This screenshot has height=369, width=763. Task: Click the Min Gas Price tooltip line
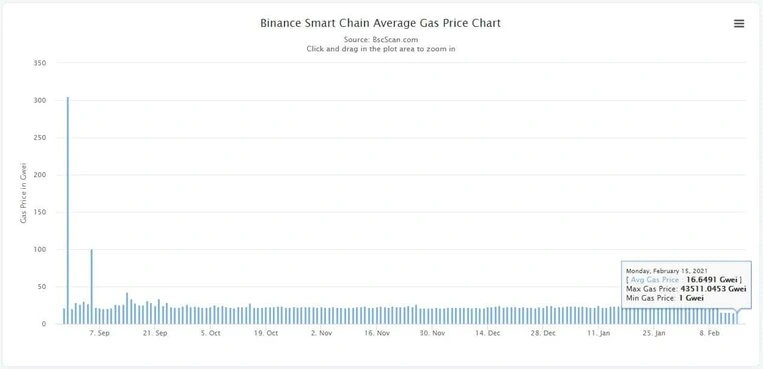pyautogui.click(x=665, y=298)
